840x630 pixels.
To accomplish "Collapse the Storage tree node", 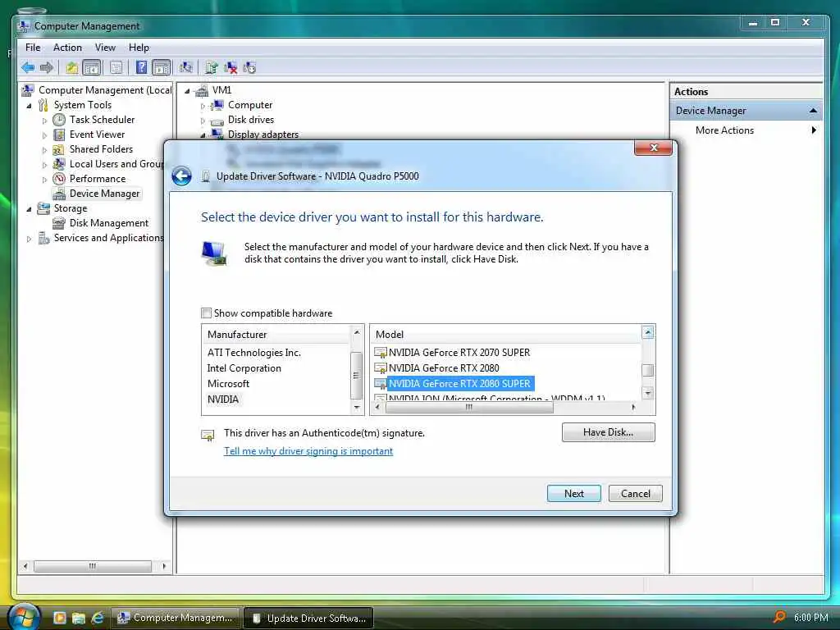I will click(29, 209).
